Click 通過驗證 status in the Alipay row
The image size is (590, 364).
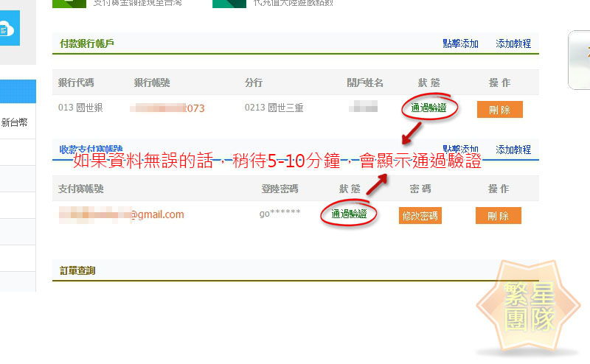click(349, 214)
